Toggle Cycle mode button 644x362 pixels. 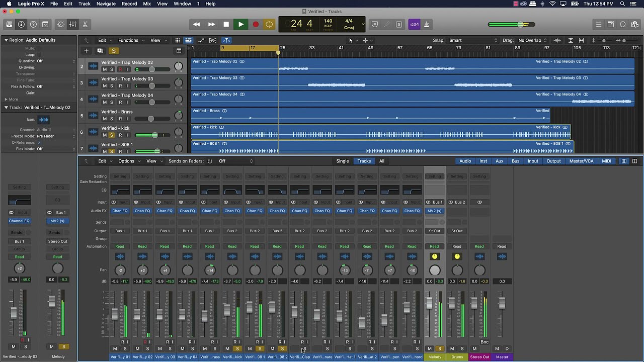[x=270, y=24]
